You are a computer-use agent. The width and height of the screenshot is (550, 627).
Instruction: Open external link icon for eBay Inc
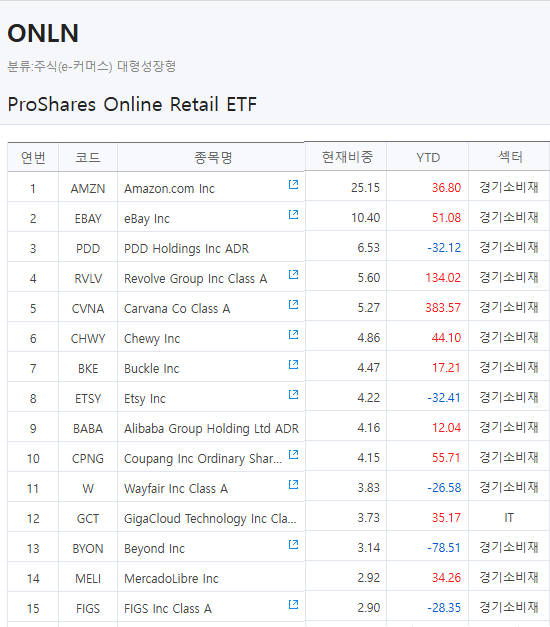pos(294,214)
